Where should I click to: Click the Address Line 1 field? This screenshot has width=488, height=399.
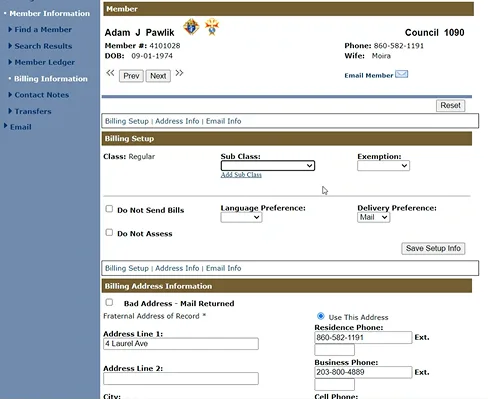(181, 344)
